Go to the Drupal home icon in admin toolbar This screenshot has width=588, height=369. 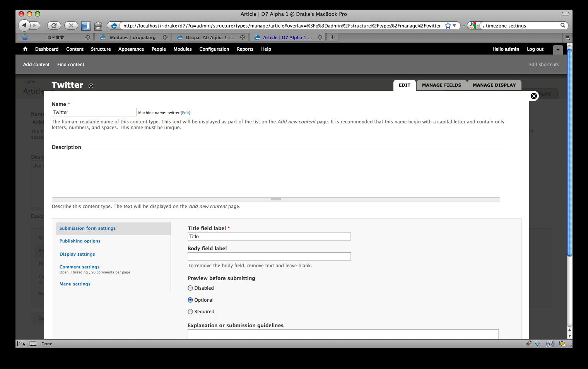(x=25, y=49)
